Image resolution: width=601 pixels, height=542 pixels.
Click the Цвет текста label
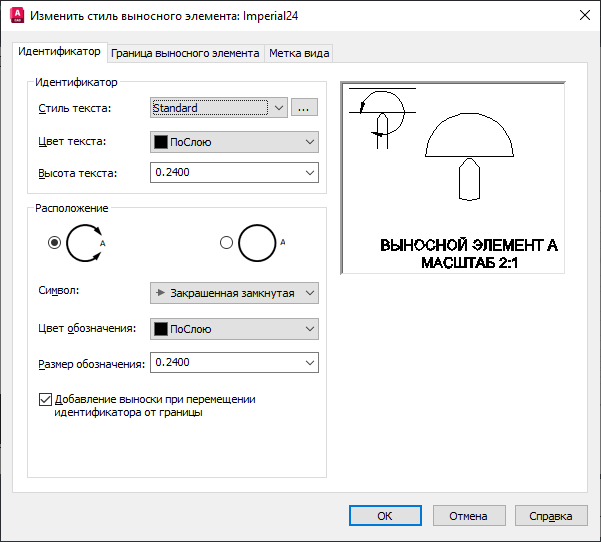[x=72, y=141]
